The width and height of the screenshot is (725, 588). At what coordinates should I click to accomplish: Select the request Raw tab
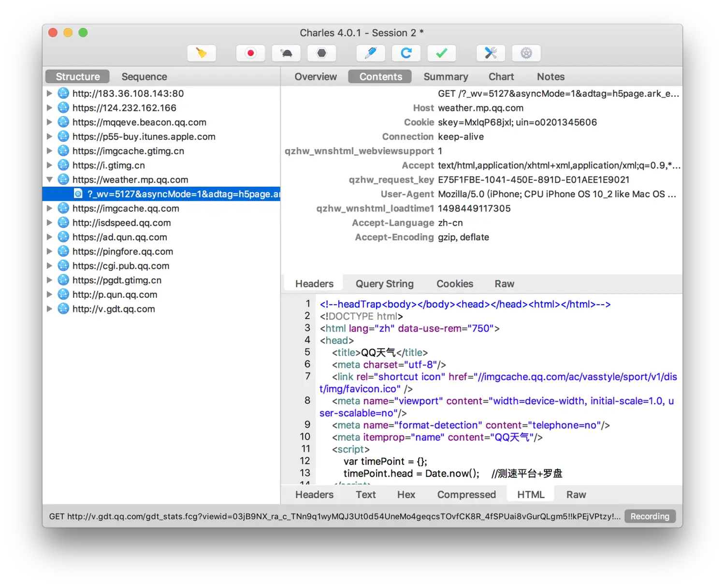pyautogui.click(x=504, y=284)
